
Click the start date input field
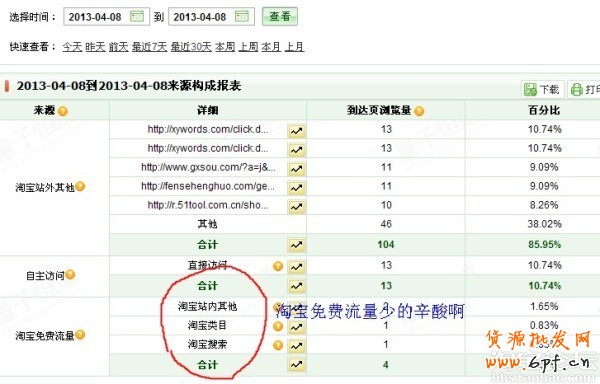tap(106, 17)
